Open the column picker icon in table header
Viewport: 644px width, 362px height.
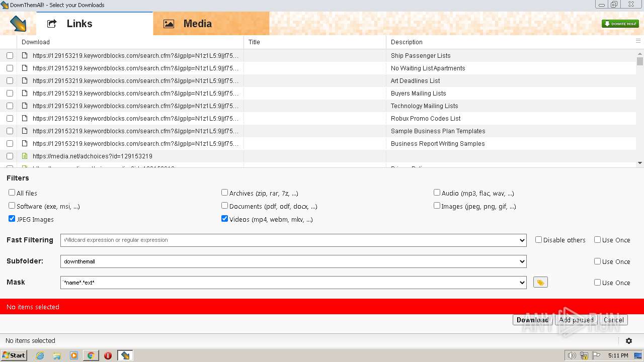[x=638, y=41]
